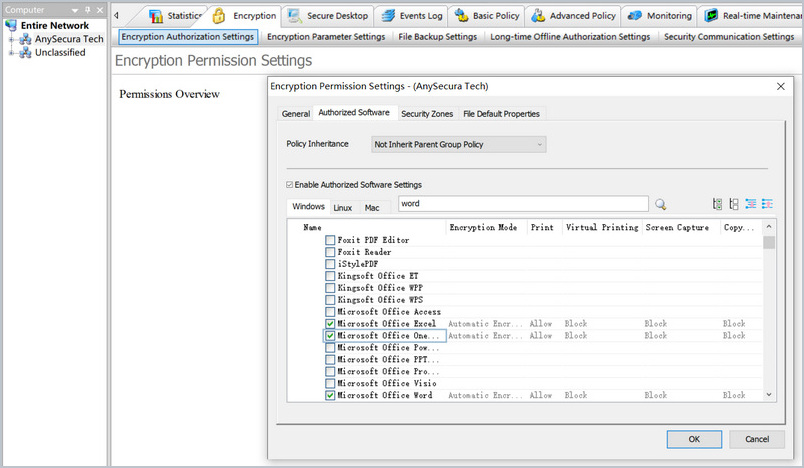Viewport: 804px width, 468px height.
Task: Open the Policy Inheritance dropdown
Action: (458, 145)
